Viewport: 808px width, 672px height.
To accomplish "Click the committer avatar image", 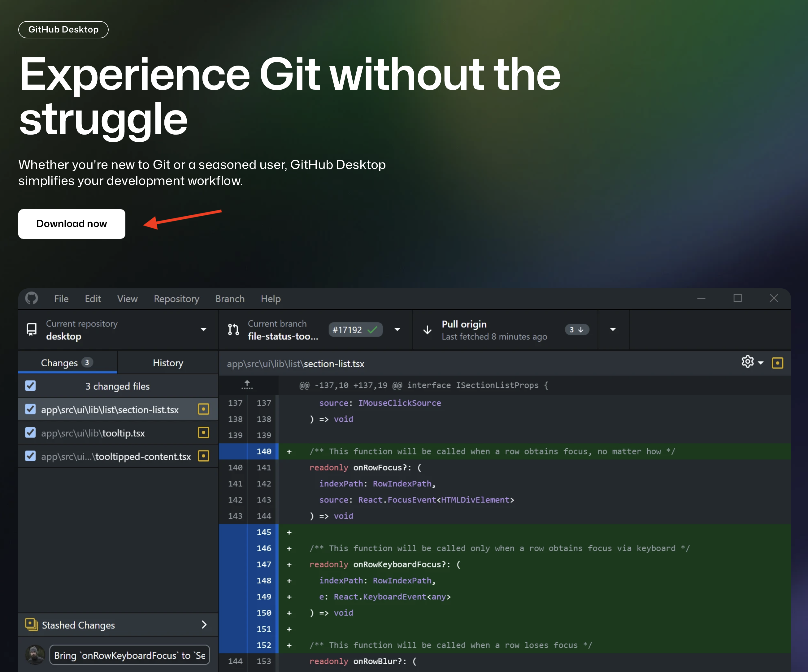I will (x=35, y=655).
